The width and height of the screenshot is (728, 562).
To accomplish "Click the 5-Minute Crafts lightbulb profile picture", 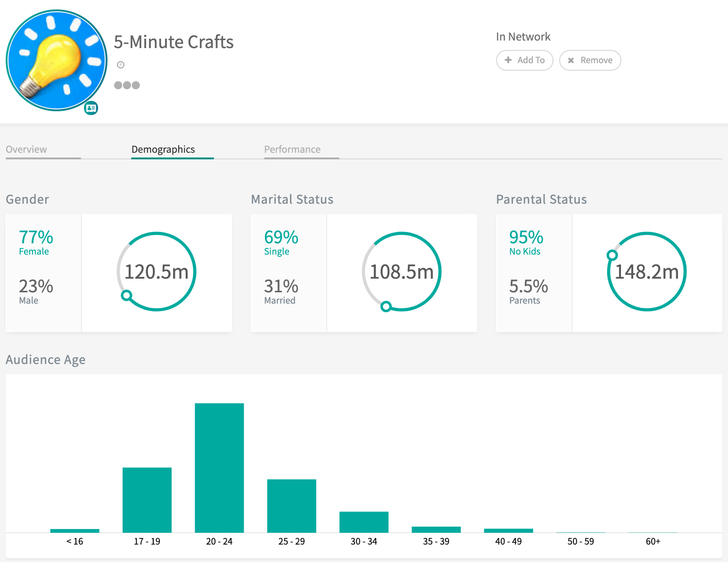I will coord(57,60).
